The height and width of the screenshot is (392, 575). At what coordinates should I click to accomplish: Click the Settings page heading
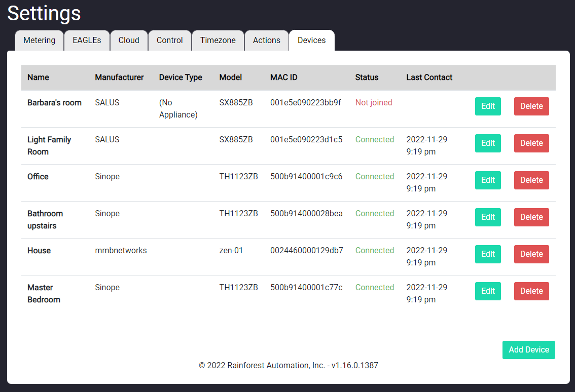pyautogui.click(x=44, y=14)
